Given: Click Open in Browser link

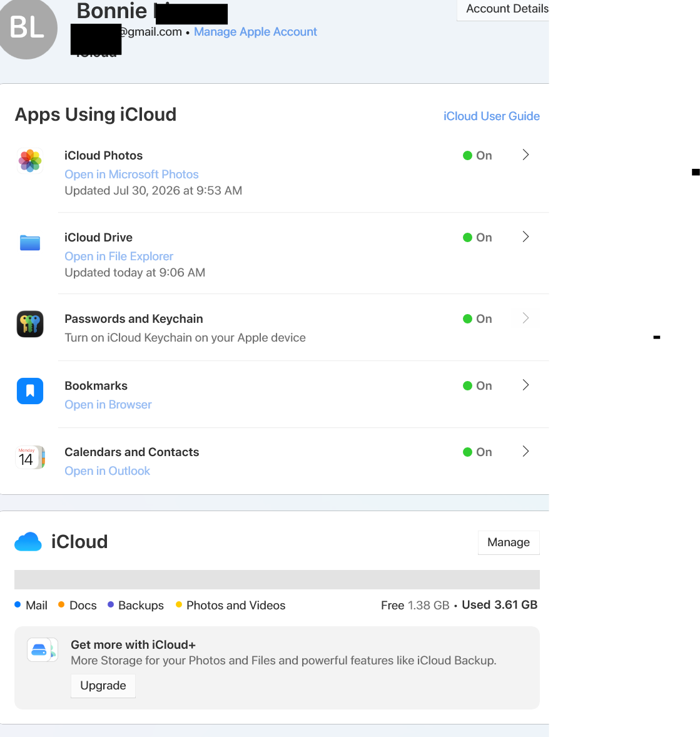Looking at the screenshot, I should point(108,405).
